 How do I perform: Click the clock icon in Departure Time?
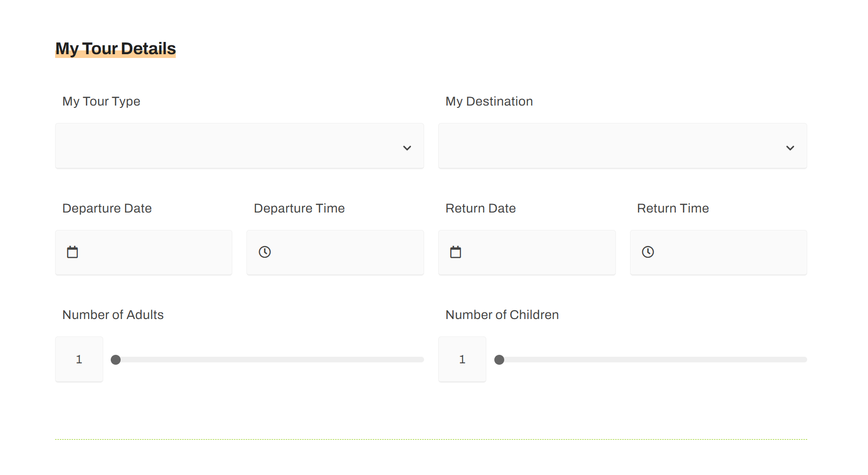pyautogui.click(x=265, y=252)
